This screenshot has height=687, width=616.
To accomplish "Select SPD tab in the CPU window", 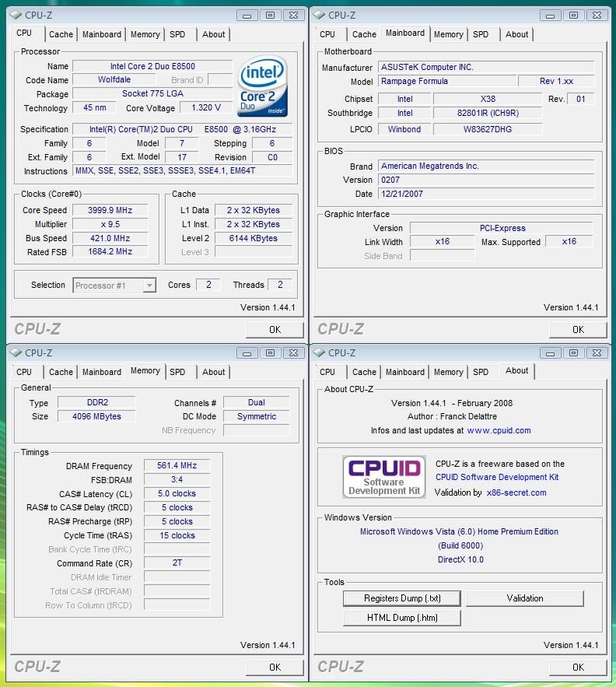I will tap(177, 34).
